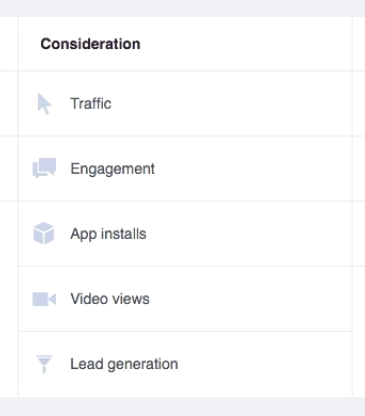The height and width of the screenshot is (416, 365).
Task: Select the Traffic objective label
Action: coord(91,104)
